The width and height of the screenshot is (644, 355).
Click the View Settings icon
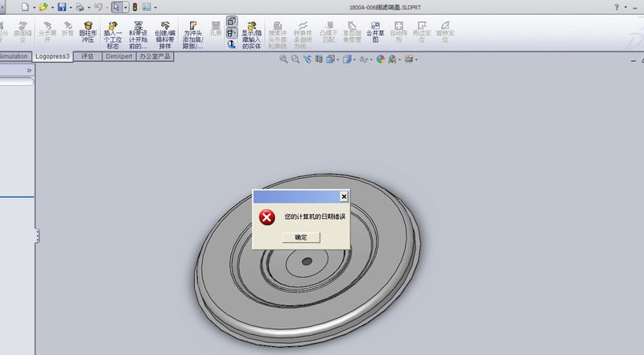409,60
